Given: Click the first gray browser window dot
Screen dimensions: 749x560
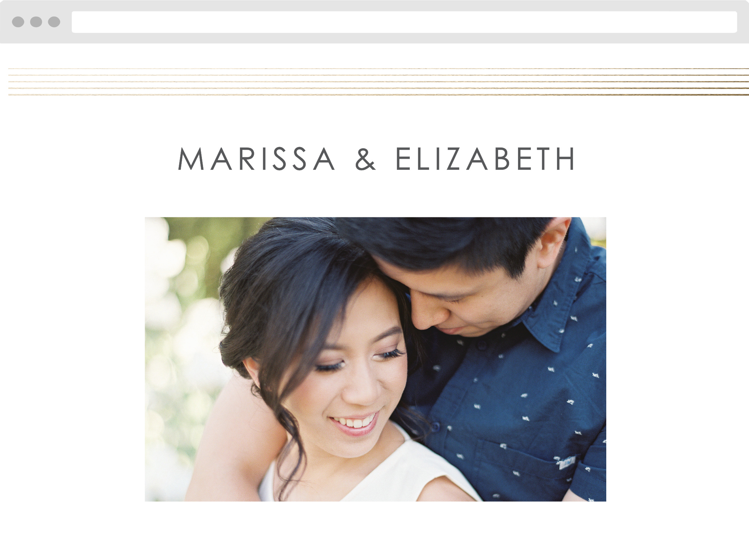Looking at the screenshot, I should 18,22.
